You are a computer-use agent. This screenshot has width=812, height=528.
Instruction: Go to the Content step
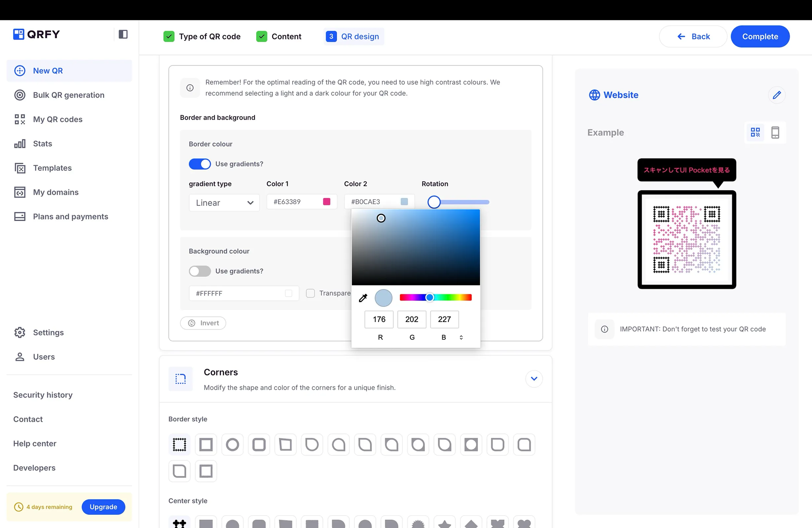279,37
